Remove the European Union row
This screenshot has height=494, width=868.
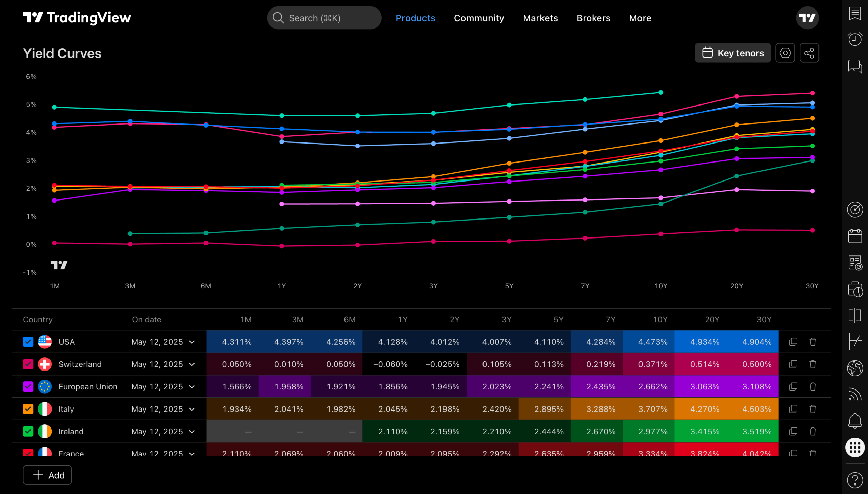tap(813, 386)
